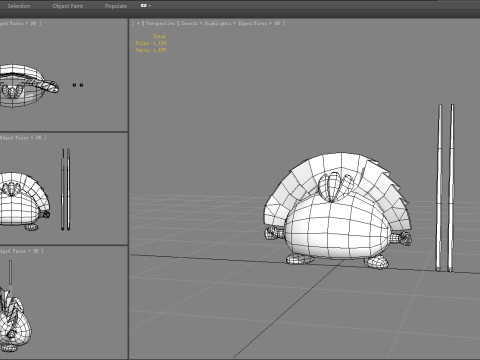This screenshot has height=360, width=480.
Task: Expand the ribbon display options arrow
Action: coord(150,6)
